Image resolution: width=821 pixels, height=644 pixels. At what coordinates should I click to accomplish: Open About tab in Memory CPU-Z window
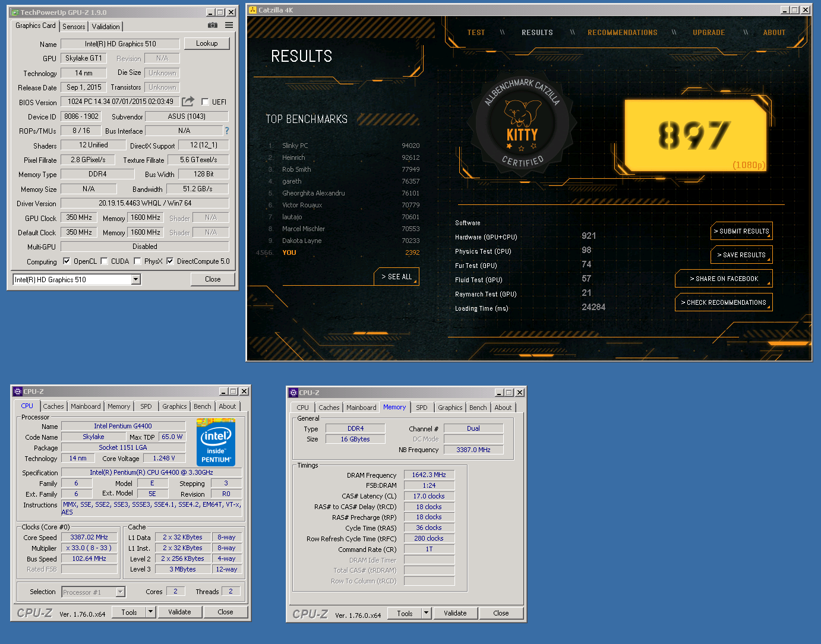click(503, 408)
